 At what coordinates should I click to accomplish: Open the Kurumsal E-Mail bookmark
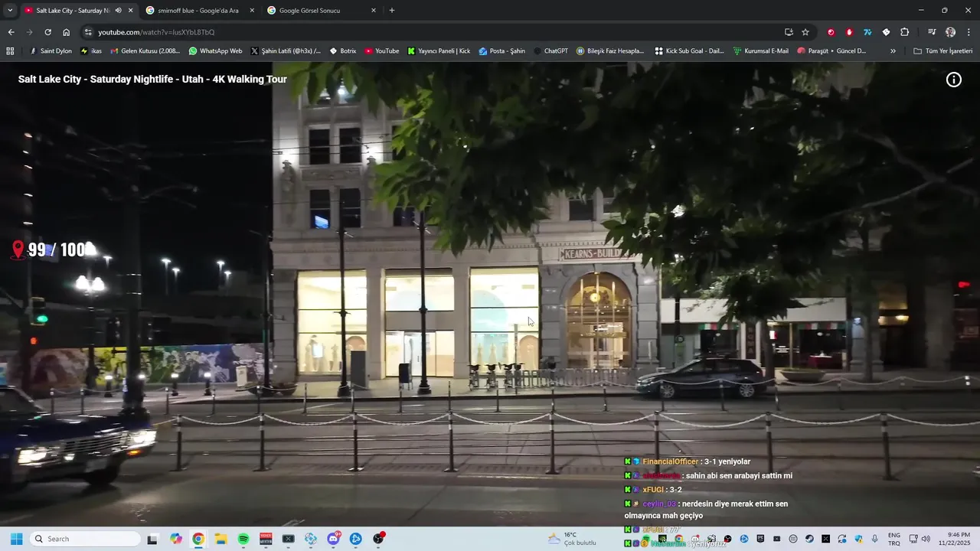(760, 51)
